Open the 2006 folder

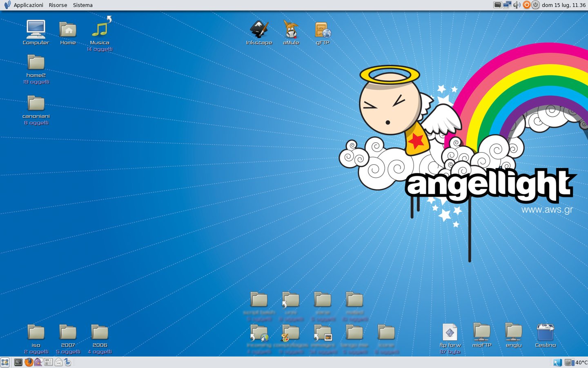point(100,332)
